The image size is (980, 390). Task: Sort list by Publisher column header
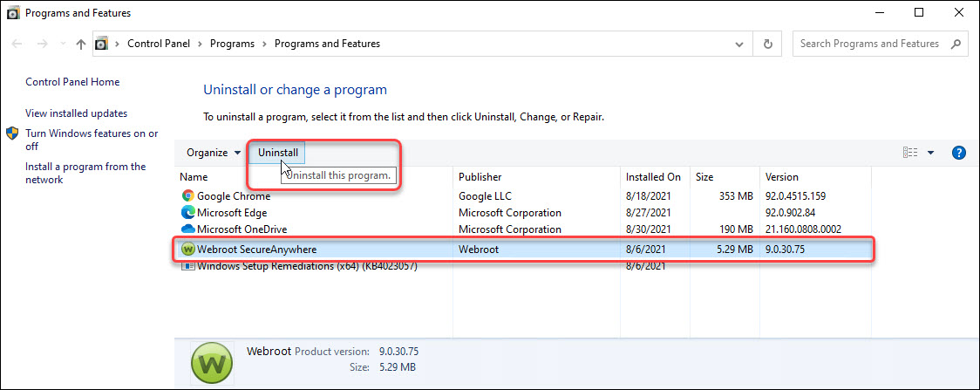tap(480, 177)
